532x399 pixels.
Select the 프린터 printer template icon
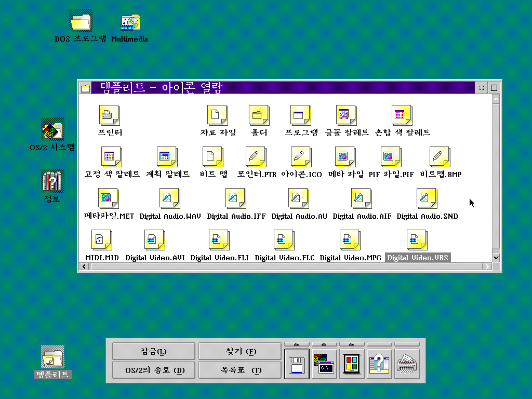110,115
